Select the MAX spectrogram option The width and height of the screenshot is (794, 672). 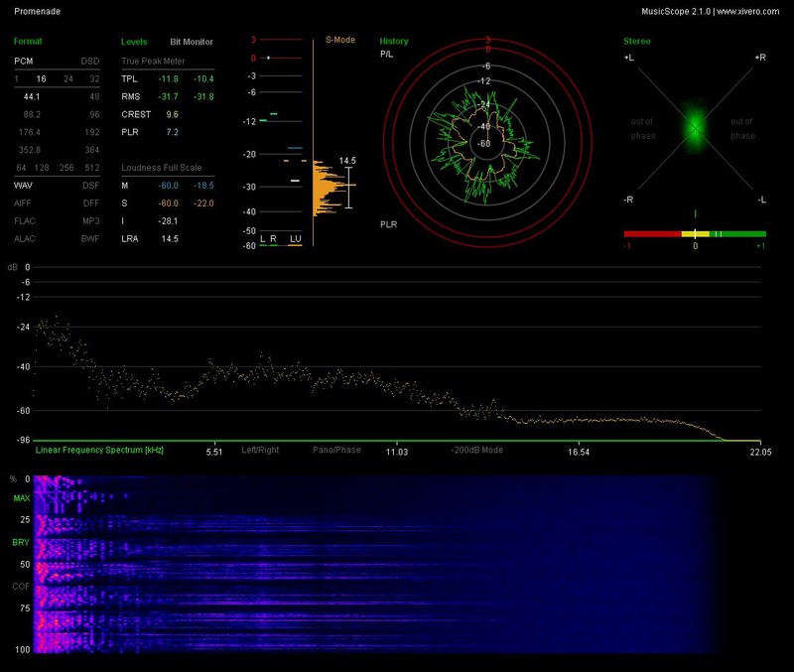(x=22, y=498)
